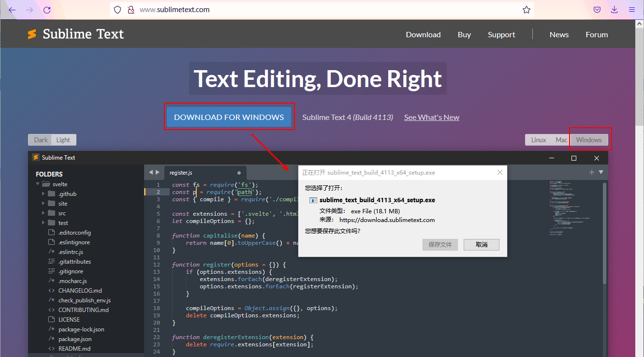Go to the next tab with the right triangle
The image size is (644, 357).
[x=158, y=172]
